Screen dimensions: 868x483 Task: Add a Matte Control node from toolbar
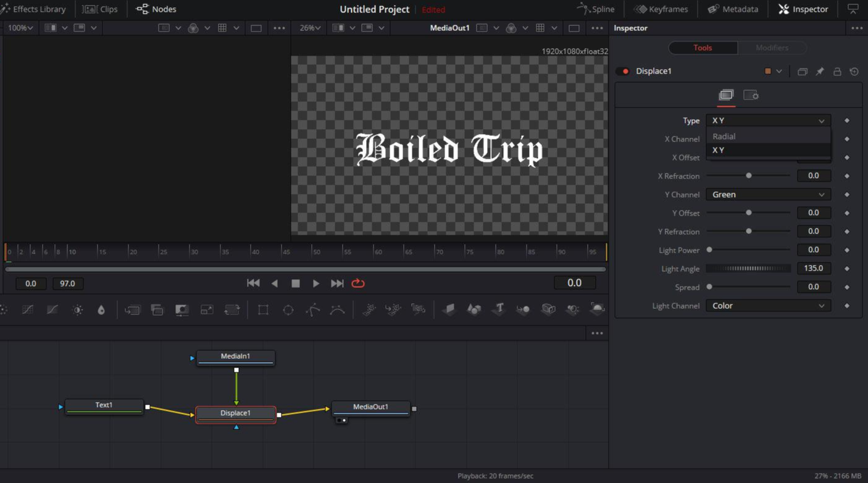182,309
